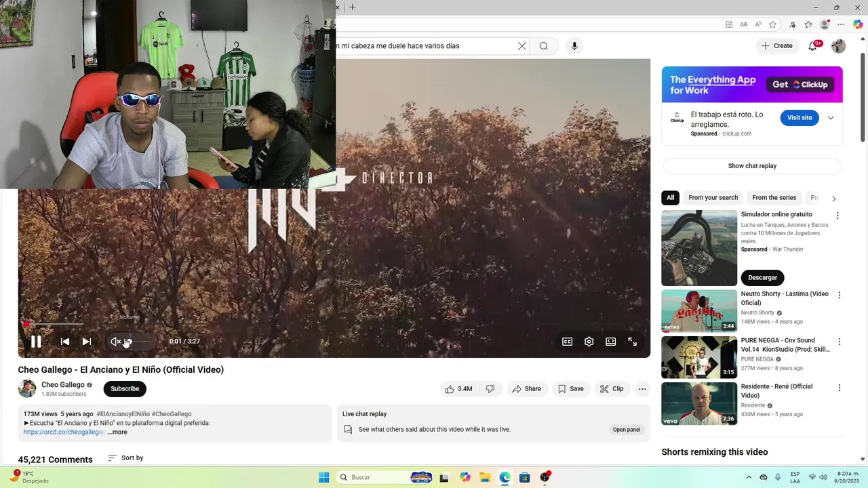Open the 15°C Despejado weather widget
Screen dimensions: 868x488
(x=30, y=477)
